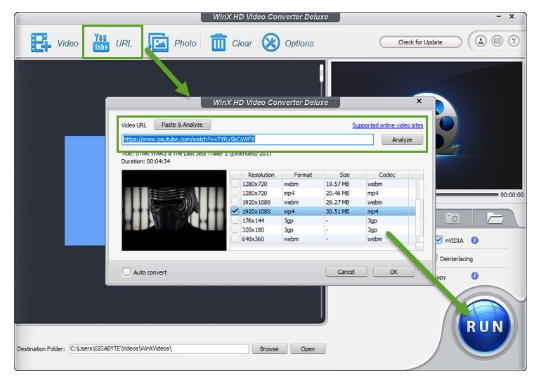This screenshot has width=538, height=377.
Task: Enable the Auto convert checkbox
Action: tap(126, 272)
